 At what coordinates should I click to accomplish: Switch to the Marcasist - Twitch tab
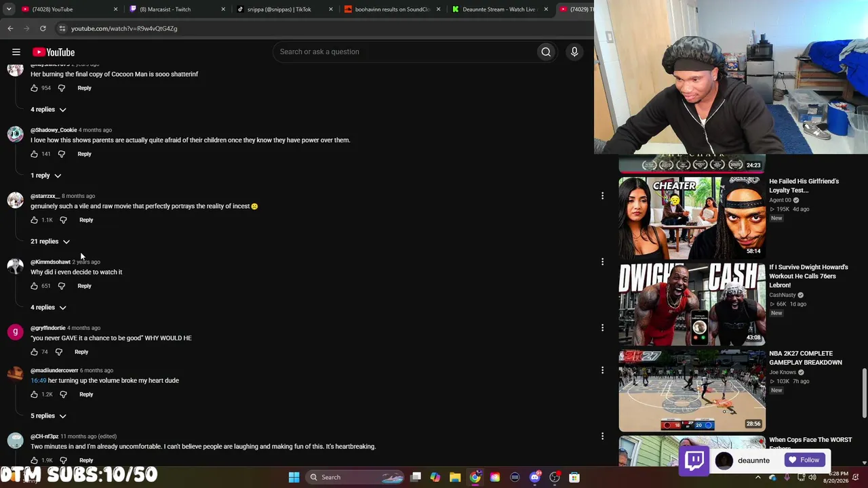point(171,9)
